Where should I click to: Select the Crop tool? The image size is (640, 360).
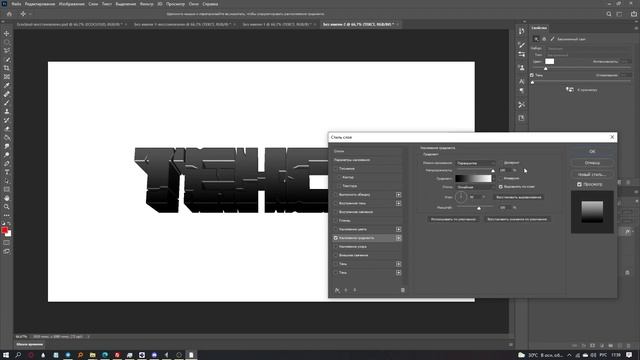point(7,68)
